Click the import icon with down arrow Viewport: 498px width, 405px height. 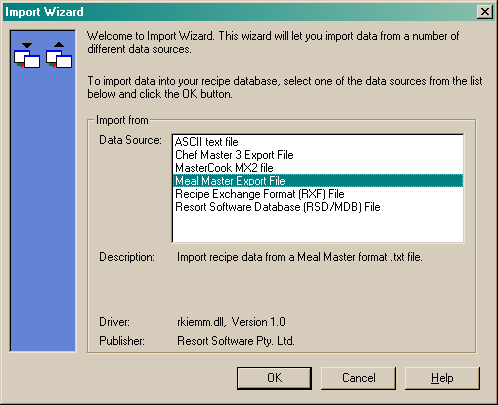27,55
